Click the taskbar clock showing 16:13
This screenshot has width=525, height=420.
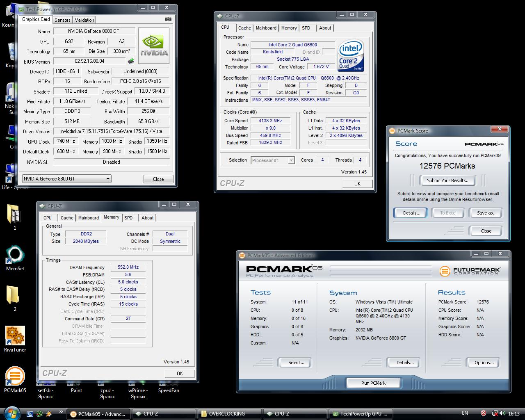click(x=514, y=413)
